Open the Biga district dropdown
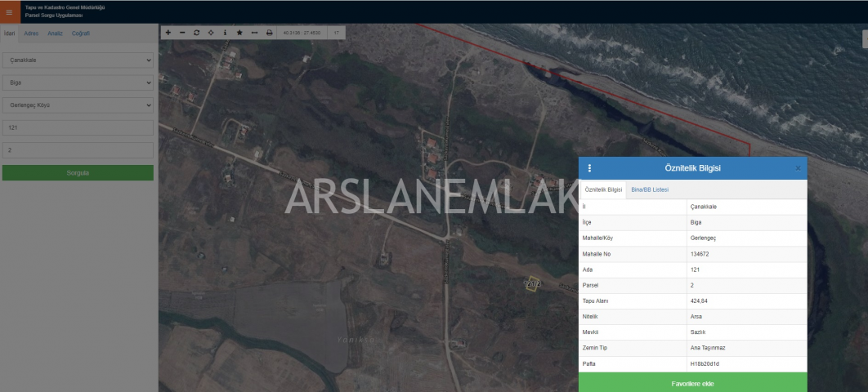The width and height of the screenshot is (868, 392). (78, 82)
